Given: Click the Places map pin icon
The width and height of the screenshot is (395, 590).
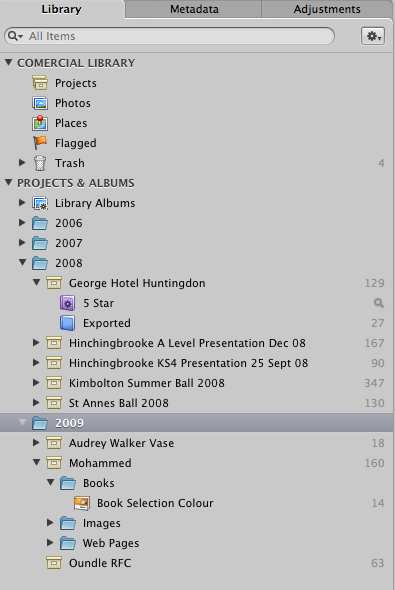Looking at the screenshot, I should click(x=40, y=123).
